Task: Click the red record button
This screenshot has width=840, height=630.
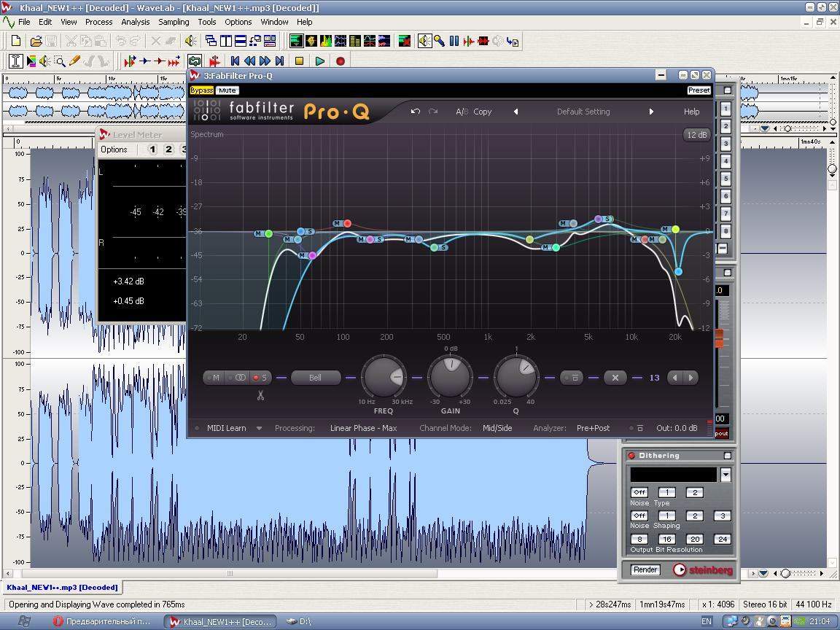Action: click(x=341, y=61)
